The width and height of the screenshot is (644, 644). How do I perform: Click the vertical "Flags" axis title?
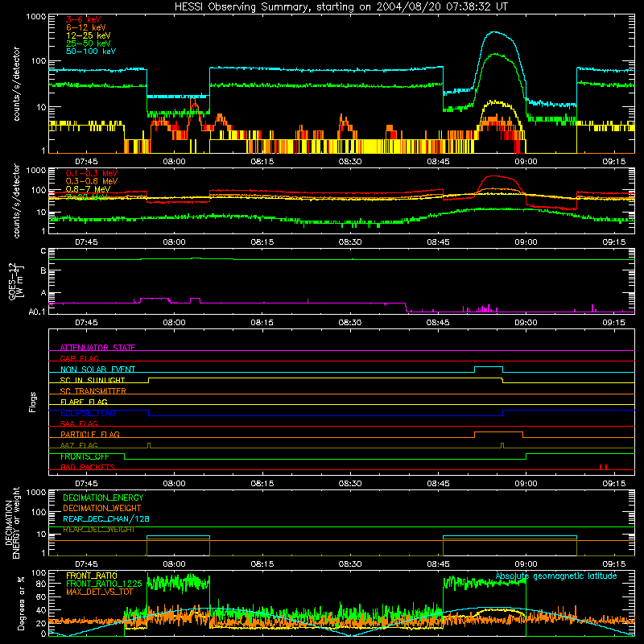point(32,402)
